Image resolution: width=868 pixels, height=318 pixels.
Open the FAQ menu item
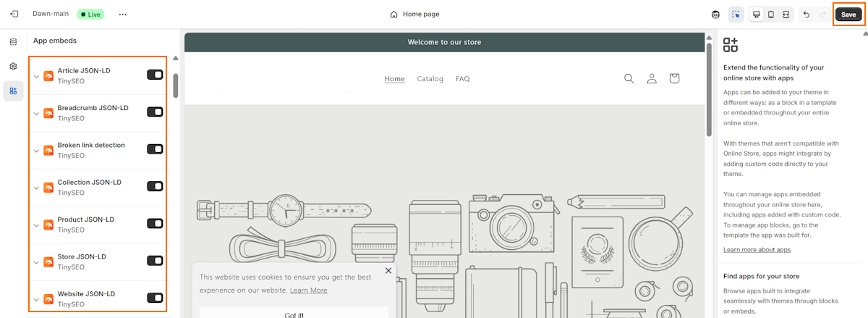click(x=462, y=78)
